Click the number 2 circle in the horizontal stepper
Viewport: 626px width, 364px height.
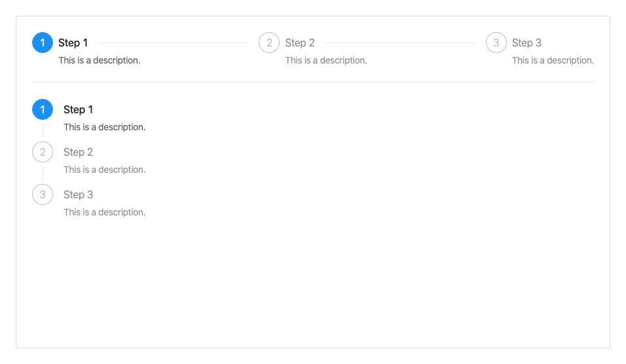coord(269,43)
